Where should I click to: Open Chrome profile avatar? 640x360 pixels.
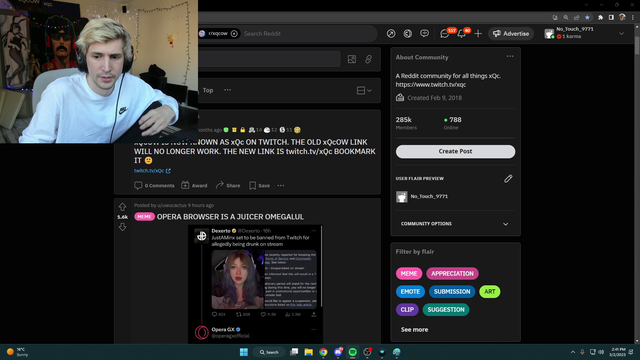pos(622,17)
